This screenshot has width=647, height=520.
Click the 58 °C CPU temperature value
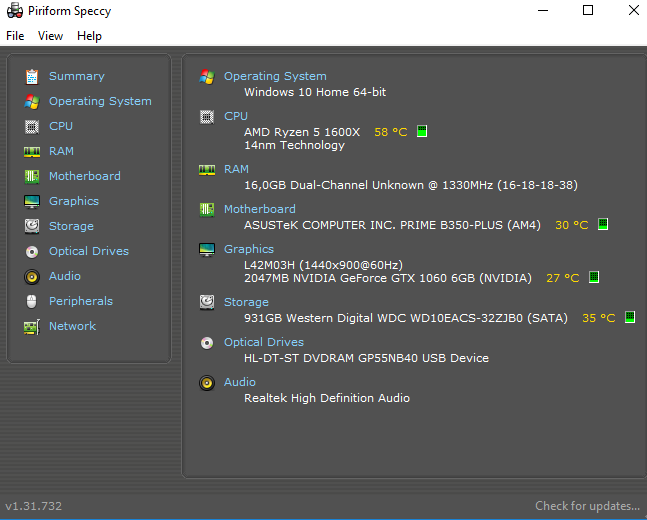tap(391, 132)
